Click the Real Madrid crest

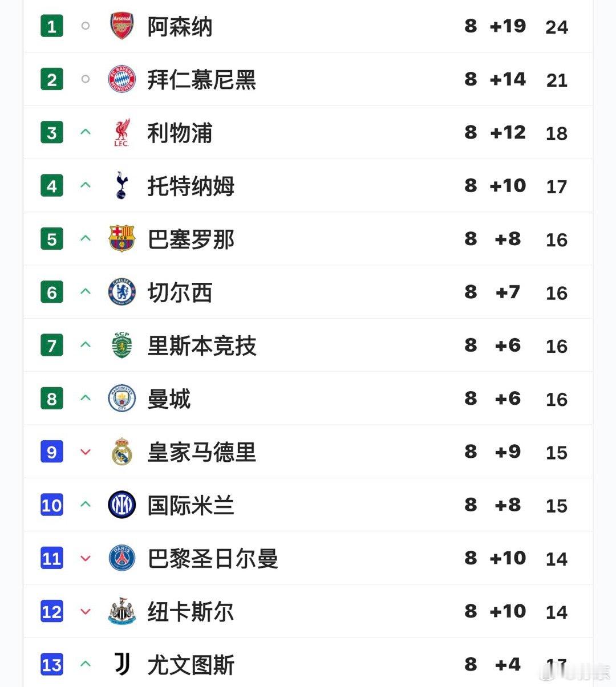point(121,452)
